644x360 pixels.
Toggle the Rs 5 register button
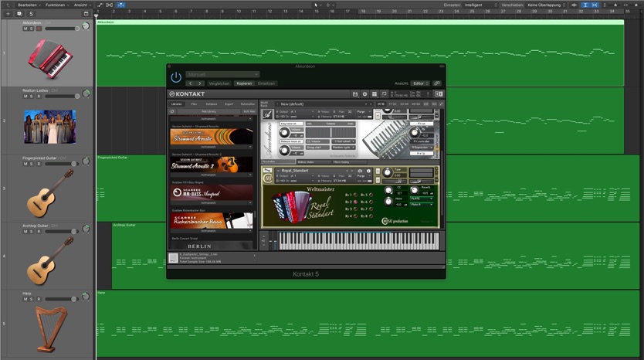[371, 195]
